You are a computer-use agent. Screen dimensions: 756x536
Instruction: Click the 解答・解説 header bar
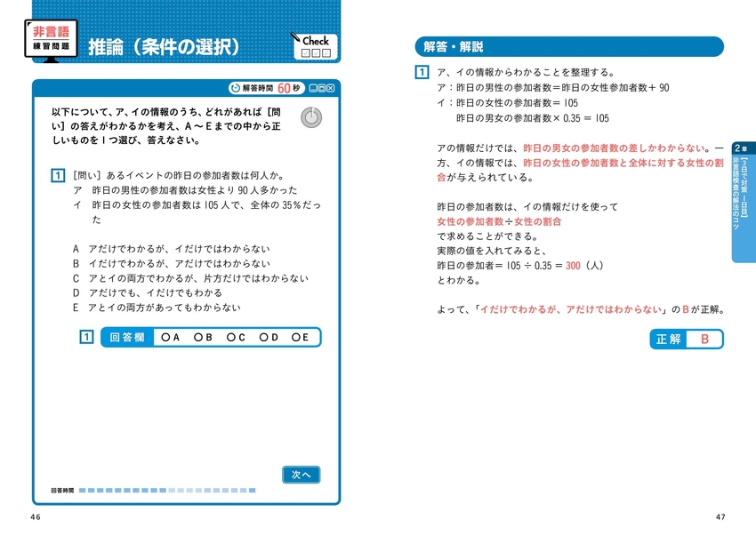[x=569, y=47]
